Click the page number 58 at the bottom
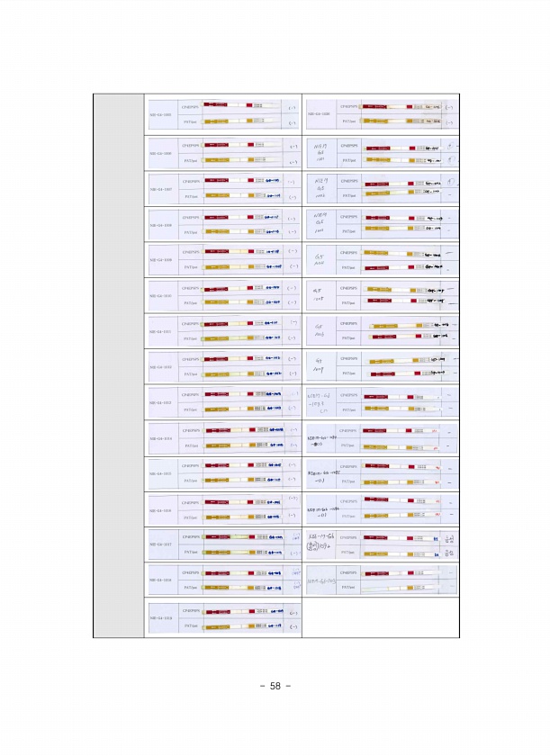 (275, 686)
